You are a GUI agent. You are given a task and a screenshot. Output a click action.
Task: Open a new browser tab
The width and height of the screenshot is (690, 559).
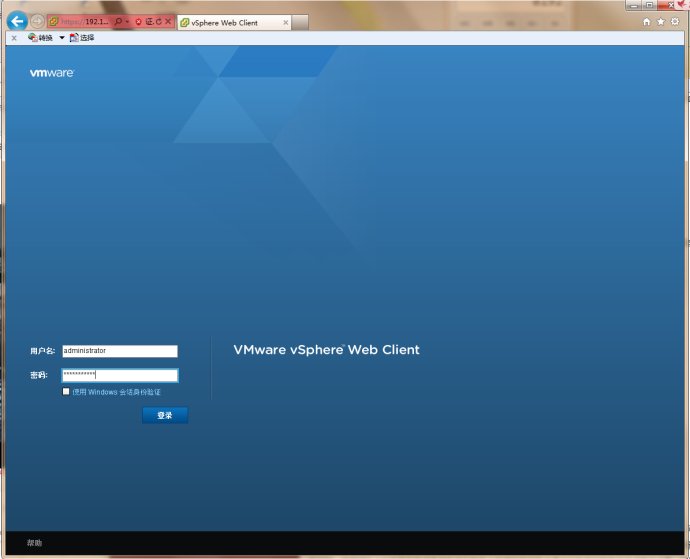[x=300, y=22]
